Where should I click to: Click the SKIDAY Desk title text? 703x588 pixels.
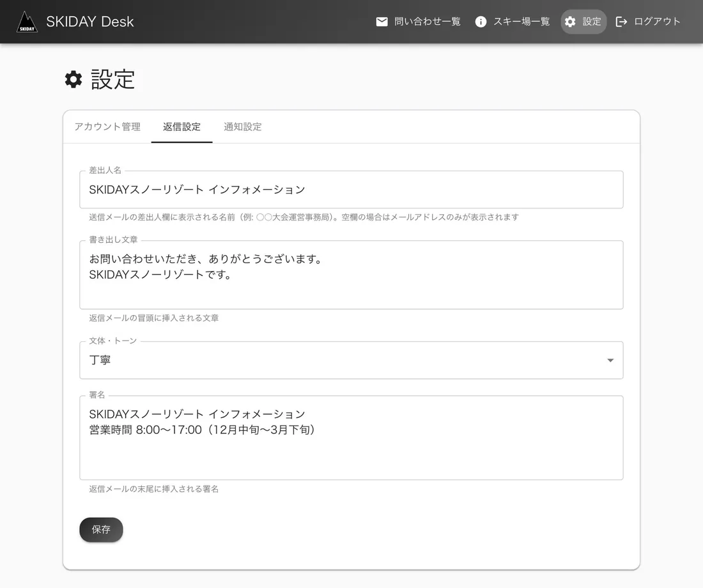tap(89, 22)
